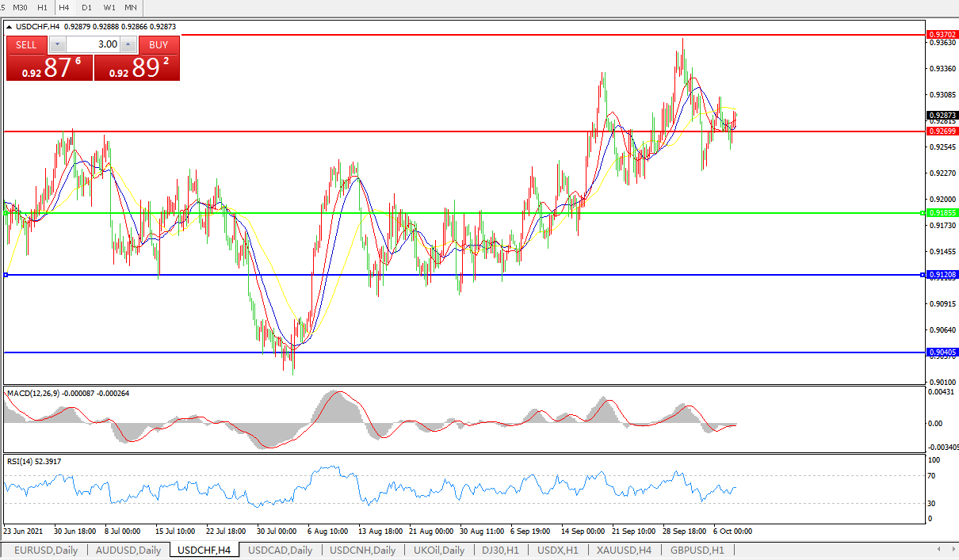This screenshot has width=959, height=560.
Task: Switch chart to D1 timeframe
Action: [86, 7]
